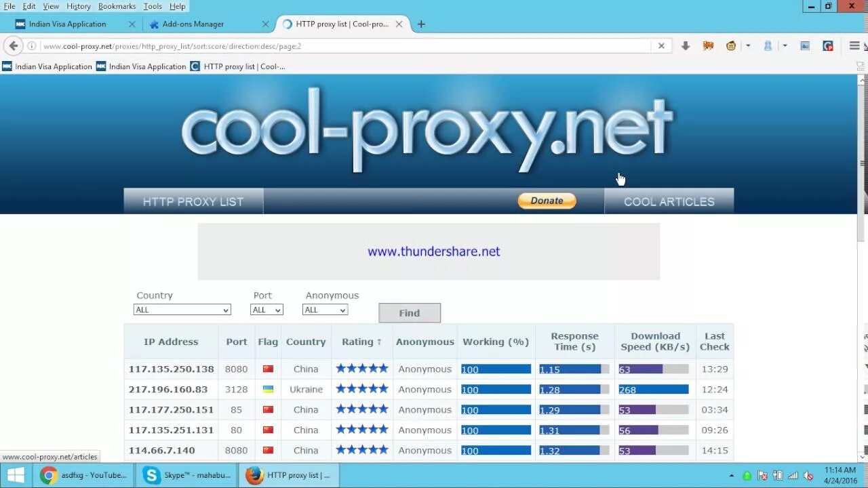The image size is (868, 488).
Task: Open the View menu
Action: 51,6
